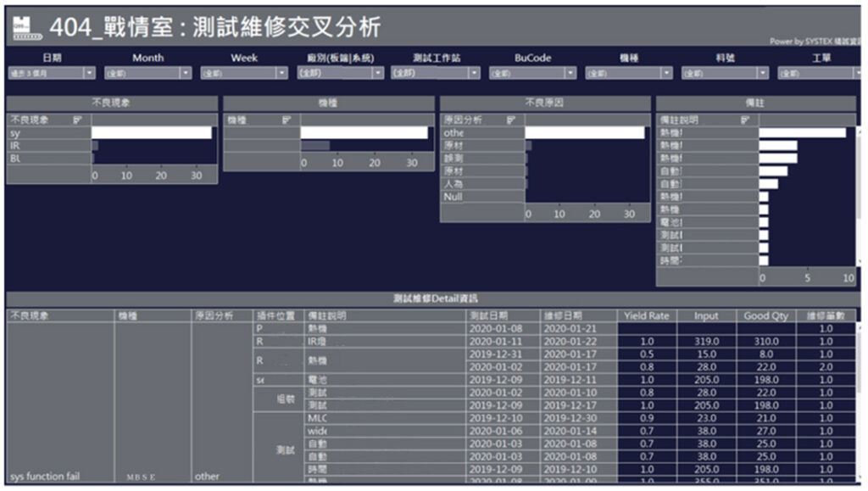Click sort icon next to 備註說明
The height and width of the screenshot is (491, 868).
coord(744,120)
